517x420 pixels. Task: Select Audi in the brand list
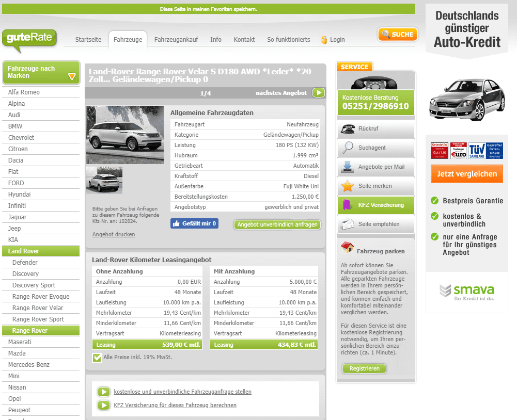coord(41,115)
